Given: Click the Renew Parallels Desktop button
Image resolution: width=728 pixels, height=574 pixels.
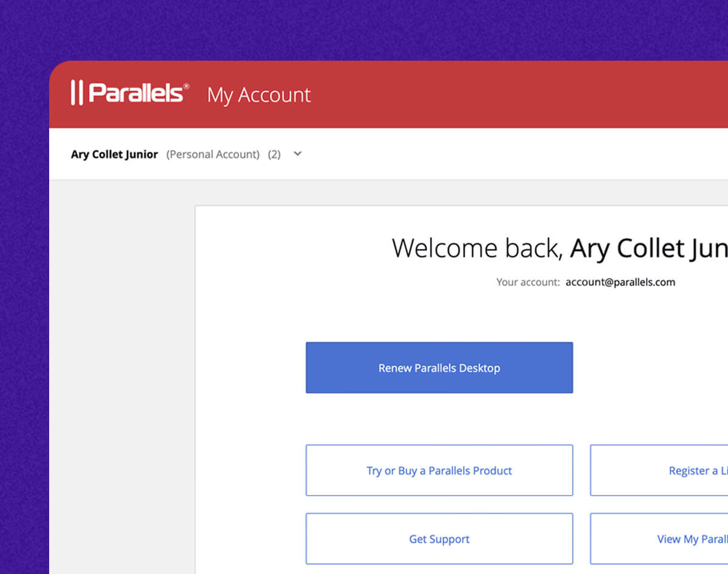Looking at the screenshot, I should (439, 368).
